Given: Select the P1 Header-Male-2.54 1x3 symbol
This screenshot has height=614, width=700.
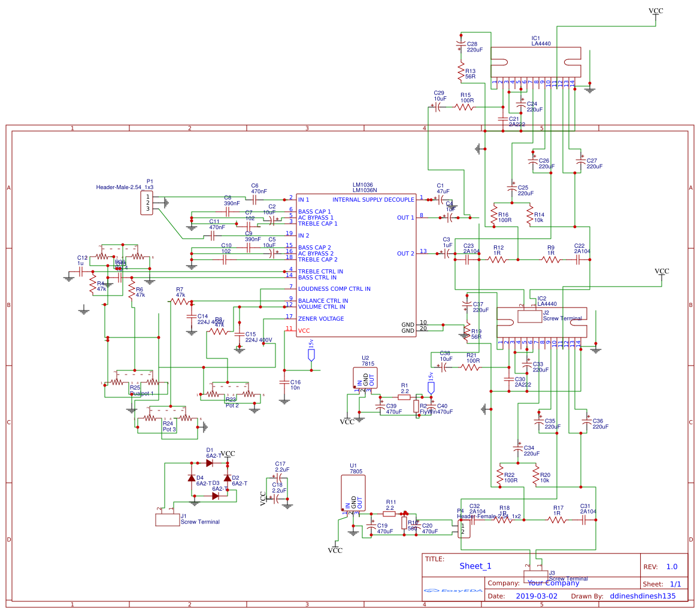Looking at the screenshot, I should [147, 203].
